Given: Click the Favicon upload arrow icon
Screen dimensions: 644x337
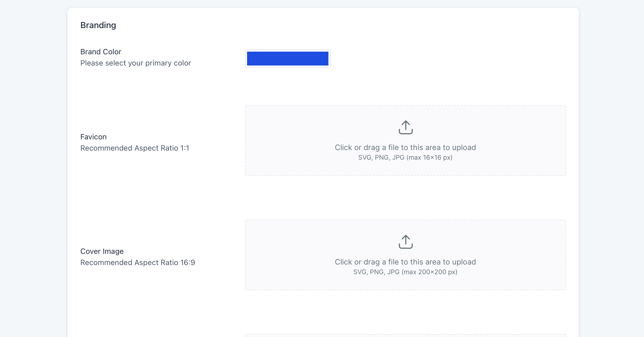Looking at the screenshot, I should [406, 127].
